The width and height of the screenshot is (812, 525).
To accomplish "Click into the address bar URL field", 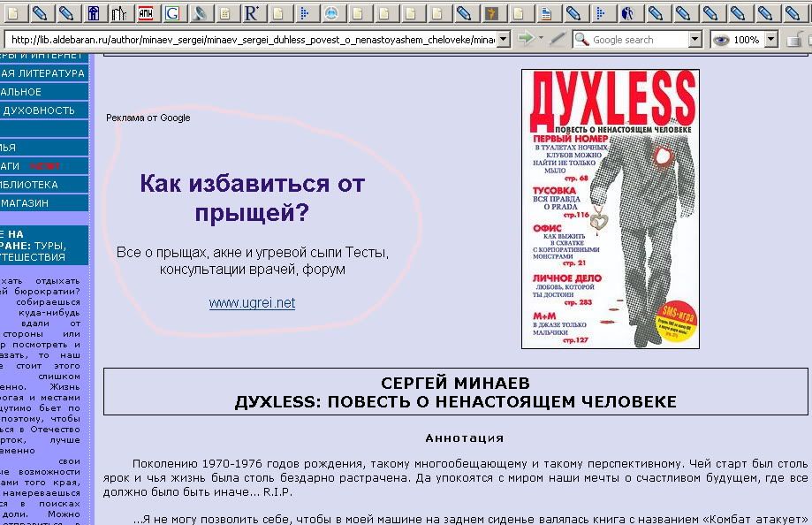I will (x=251, y=40).
